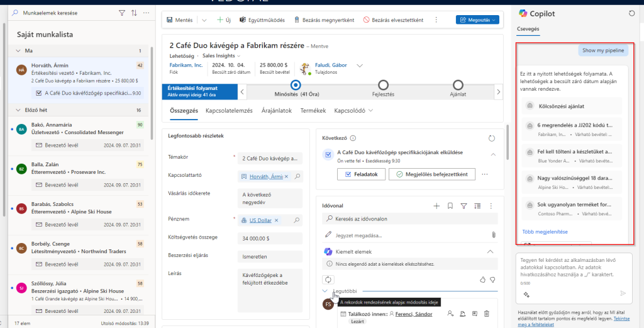Image resolution: width=644 pixels, height=328 pixels.
Task: Remove Horváth, Ármin from Kapcsolattartó
Action: 286,176
